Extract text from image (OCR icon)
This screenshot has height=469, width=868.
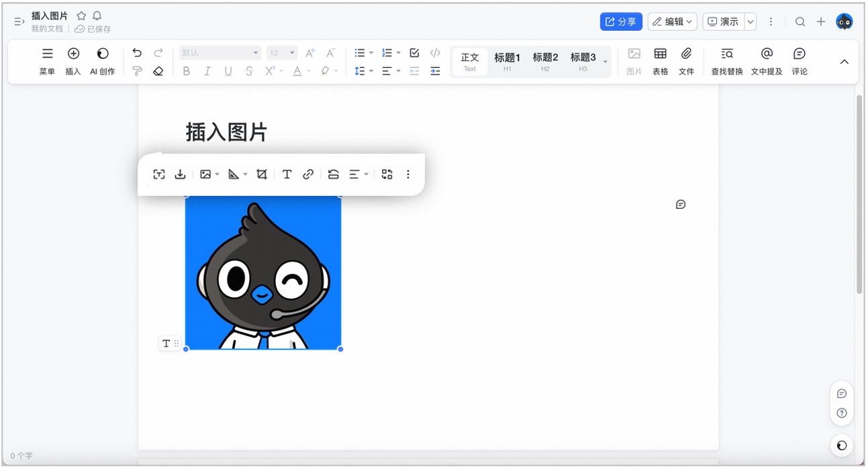click(159, 174)
